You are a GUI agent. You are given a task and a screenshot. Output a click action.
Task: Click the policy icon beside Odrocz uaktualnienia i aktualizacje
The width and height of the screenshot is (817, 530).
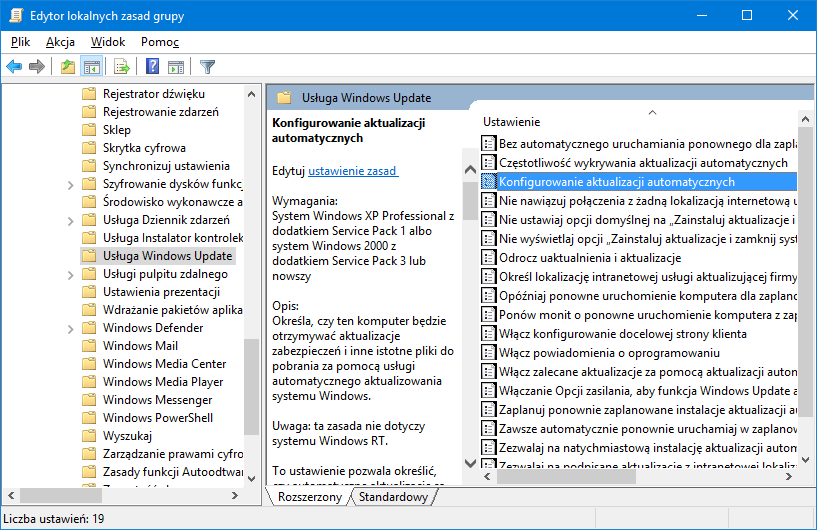pos(488,257)
